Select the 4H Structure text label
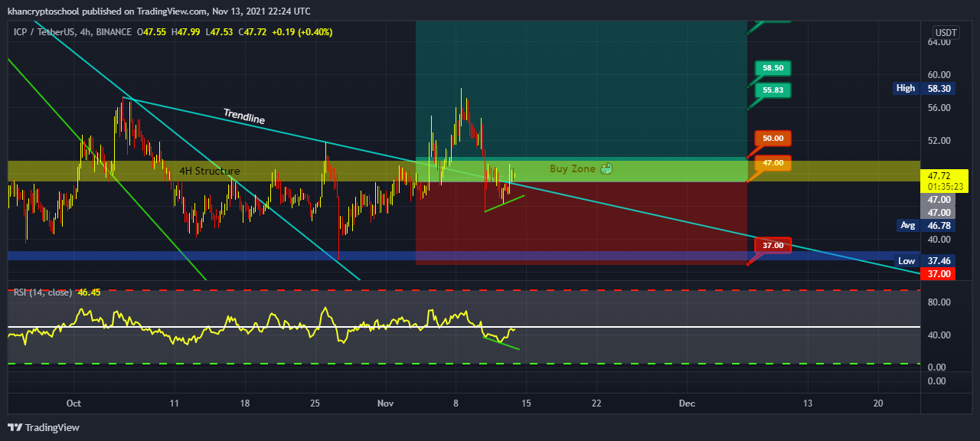The height and width of the screenshot is (441, 980). point(210,171)
